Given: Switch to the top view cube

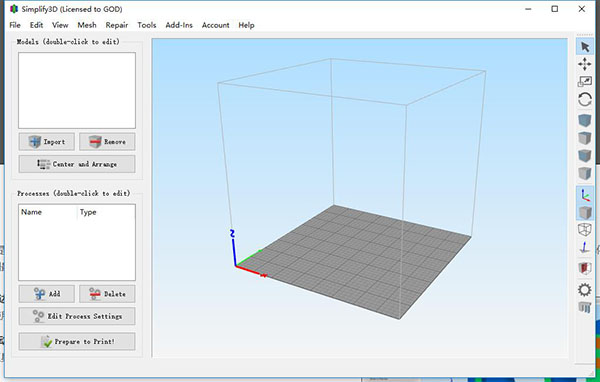Looking at the screenshot, I should [x=585, y=138].
